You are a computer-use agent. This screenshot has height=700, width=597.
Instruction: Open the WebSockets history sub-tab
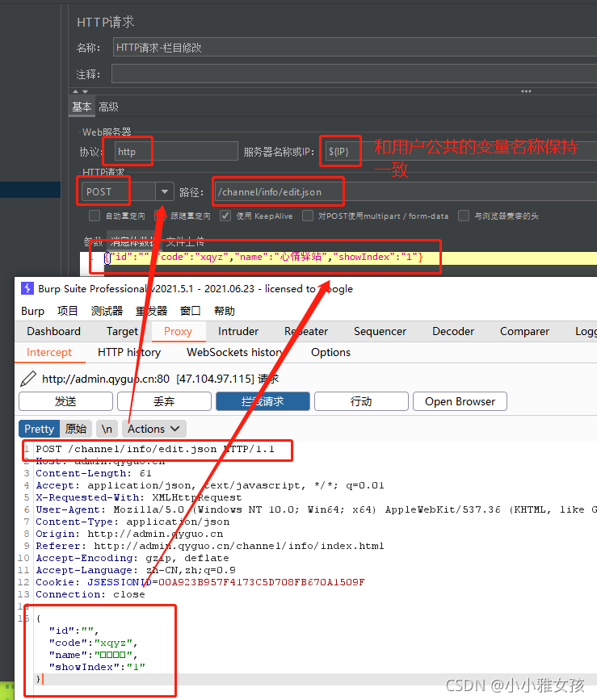click(235, 352)
